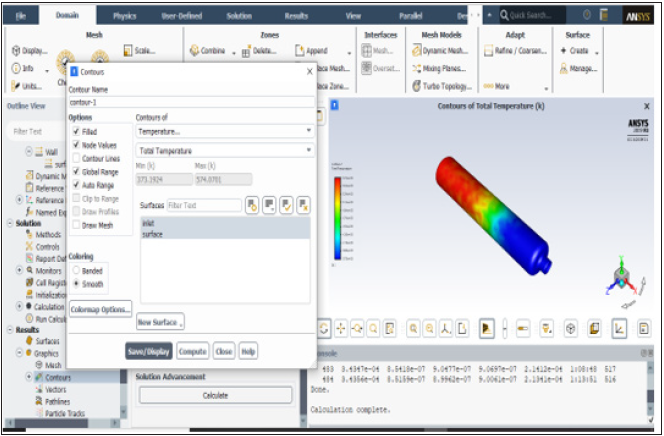This screenshot has width=664, height=436.
Task: Click the Surfaces filter text field
Action: pos(204,205)
